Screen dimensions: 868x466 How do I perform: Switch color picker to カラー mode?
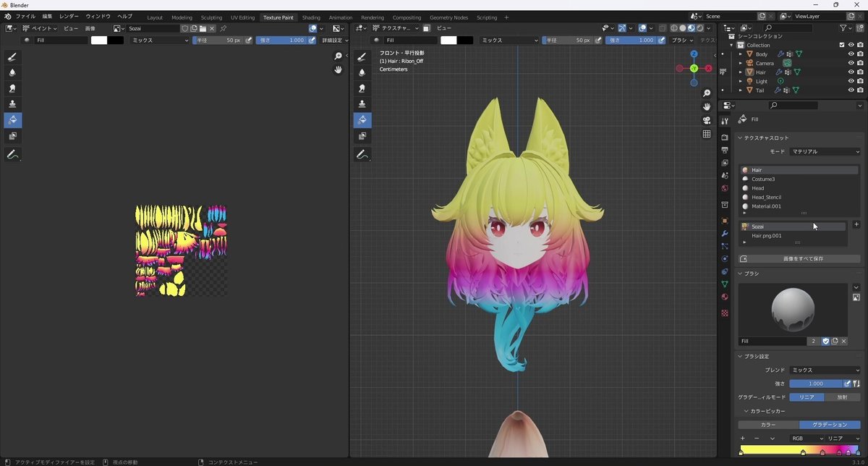[x=768, y=425]
